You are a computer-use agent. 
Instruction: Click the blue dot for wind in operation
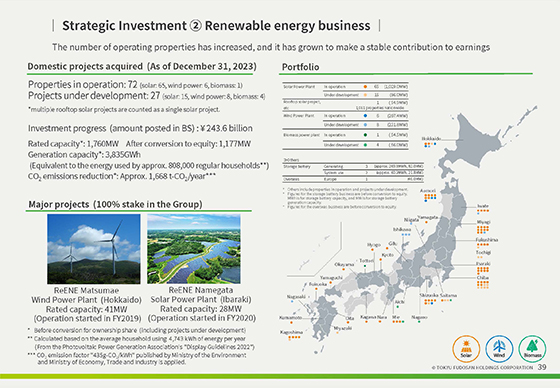pyautogui.click(x=365, y=116)
